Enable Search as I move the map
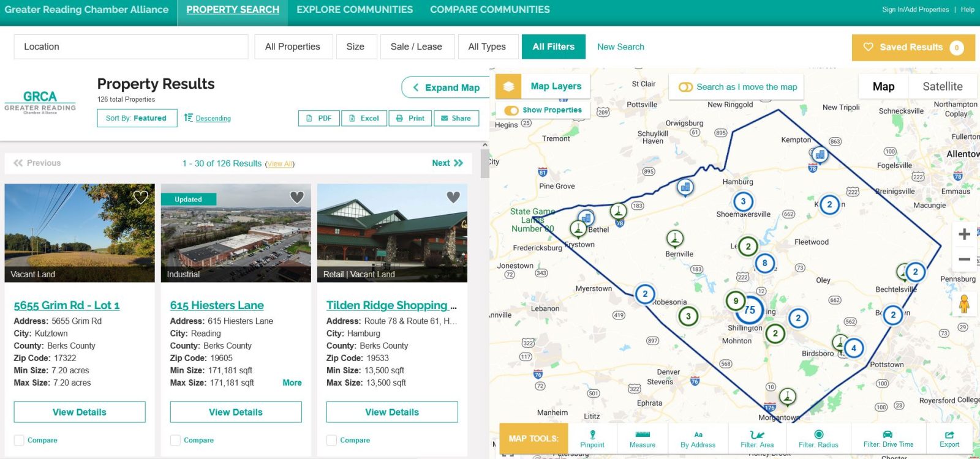This screenshot has height=459, width=980. [686, 87]
